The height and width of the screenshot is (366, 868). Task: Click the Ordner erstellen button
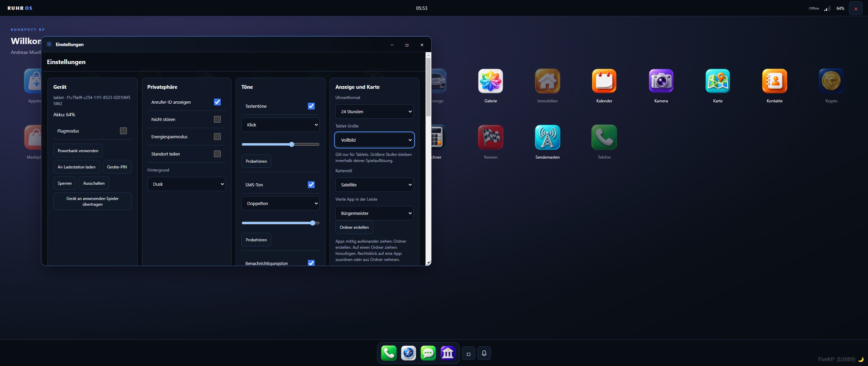tap(354, 227)
